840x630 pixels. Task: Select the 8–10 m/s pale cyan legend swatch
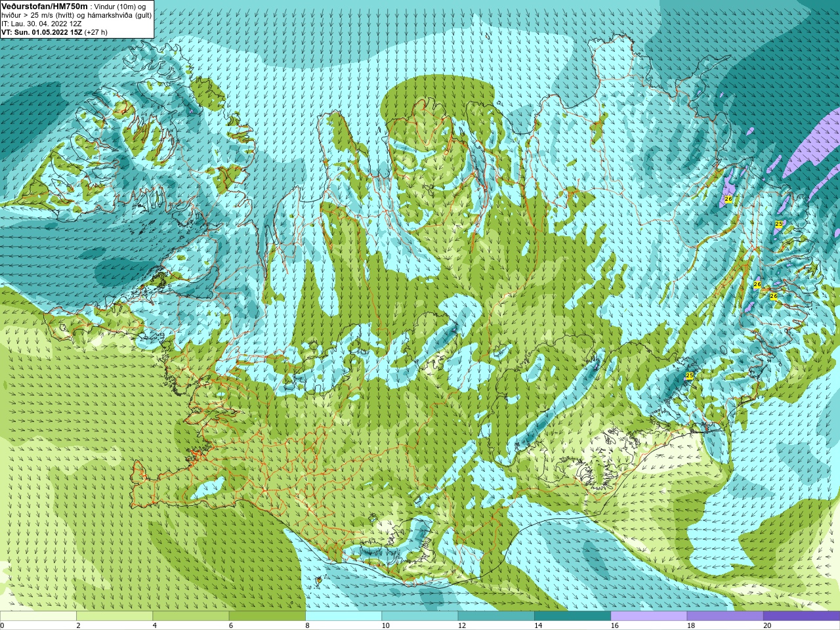pyautogui.click(x=343, y=616)
